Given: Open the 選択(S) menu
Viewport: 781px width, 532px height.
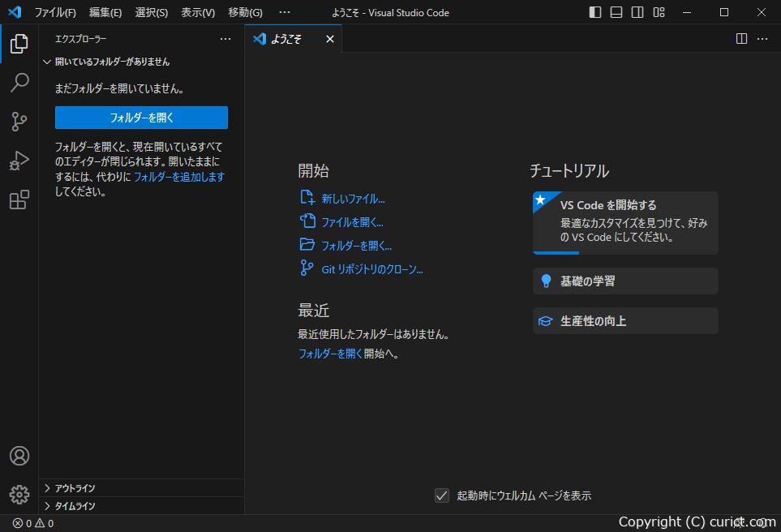Looking at the screenshot, I should point(152,12).
